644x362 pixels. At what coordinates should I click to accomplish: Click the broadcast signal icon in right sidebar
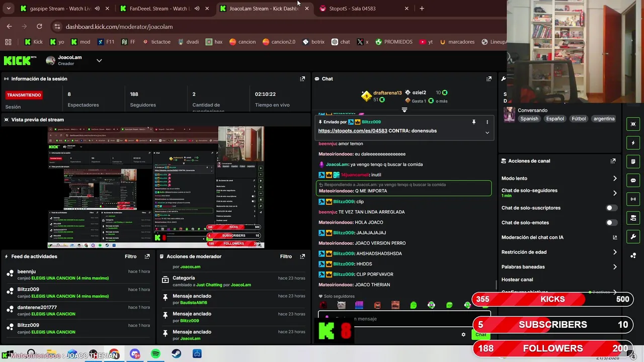pos(633,199)
